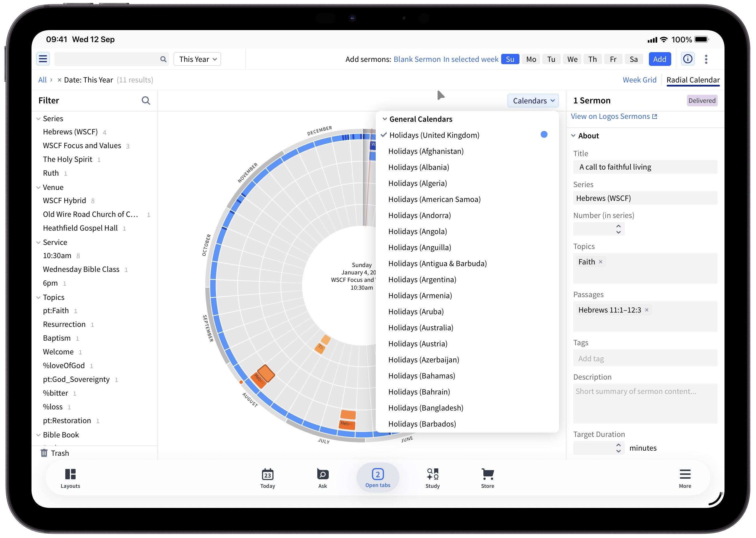Close the Calendars dropdown
756x538 pixels.
point(533,101)
